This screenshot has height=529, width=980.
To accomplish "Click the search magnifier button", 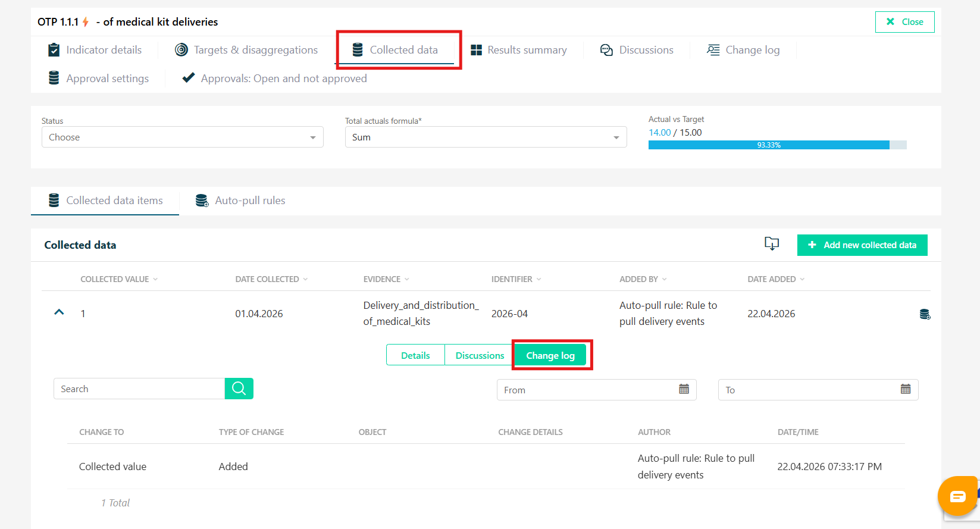I will (239, 389).
